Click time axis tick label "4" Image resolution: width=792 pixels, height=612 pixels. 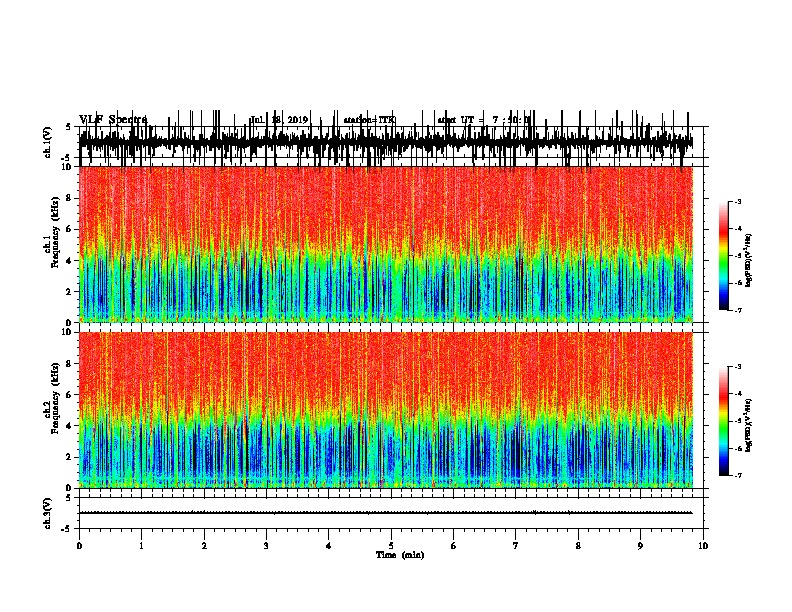[x=329, y=546]
